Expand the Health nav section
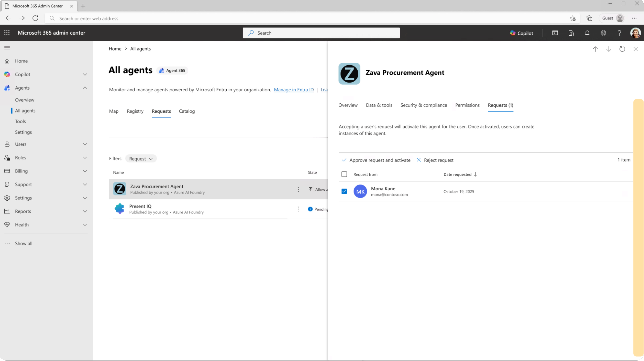This screenshot has width=644, height=361. click(85, 225)
